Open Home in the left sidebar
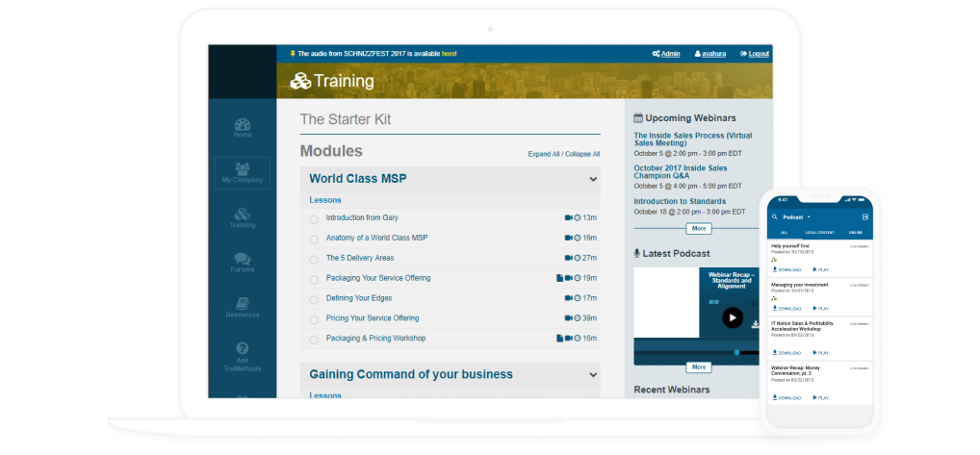Viewport: 980px width, 455px height. coord(243,128)
